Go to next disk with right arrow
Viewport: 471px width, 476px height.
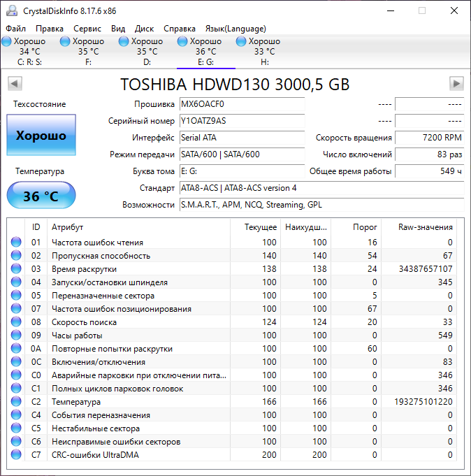point(456,83)
